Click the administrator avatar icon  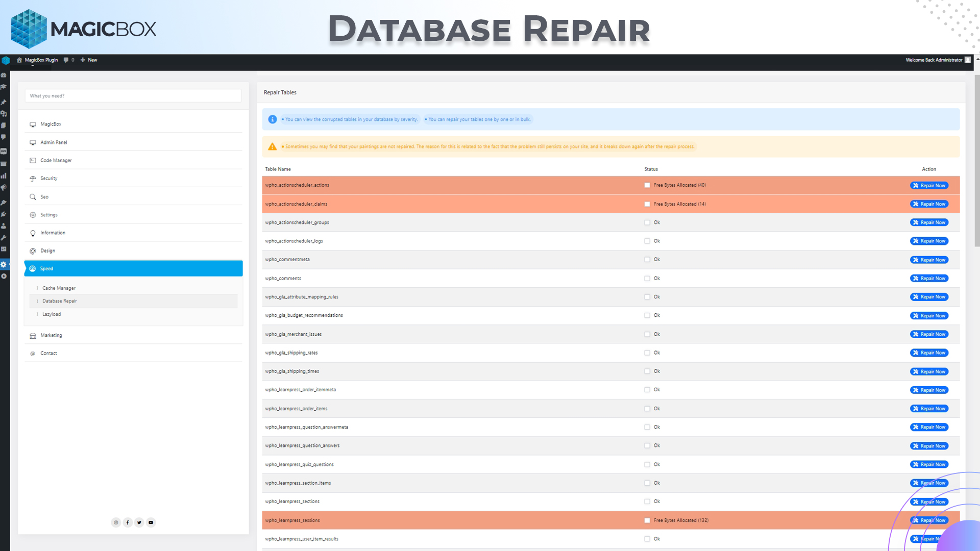click(x=968, y=60)
